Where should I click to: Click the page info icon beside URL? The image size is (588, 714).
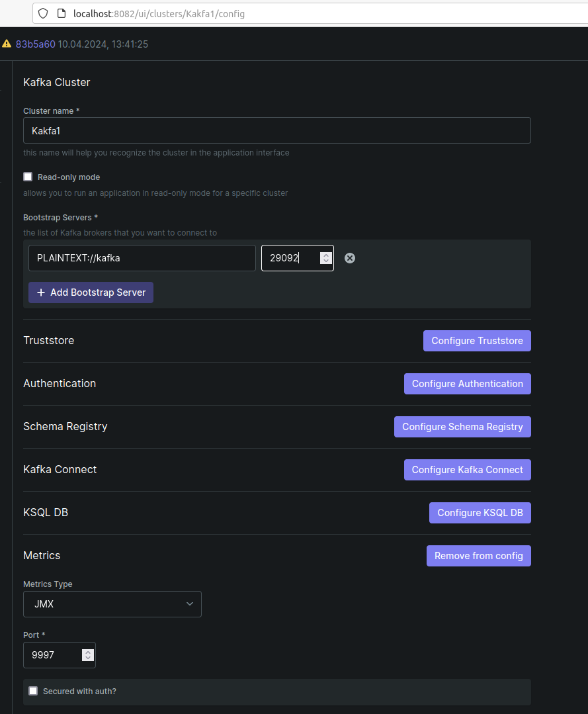click(x=61, y=13)
